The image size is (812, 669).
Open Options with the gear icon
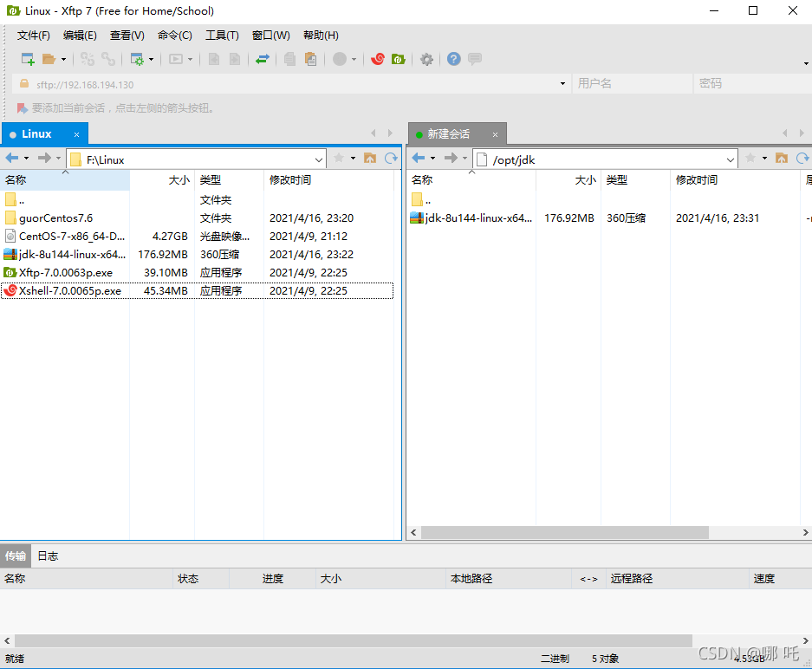(426, 59)
